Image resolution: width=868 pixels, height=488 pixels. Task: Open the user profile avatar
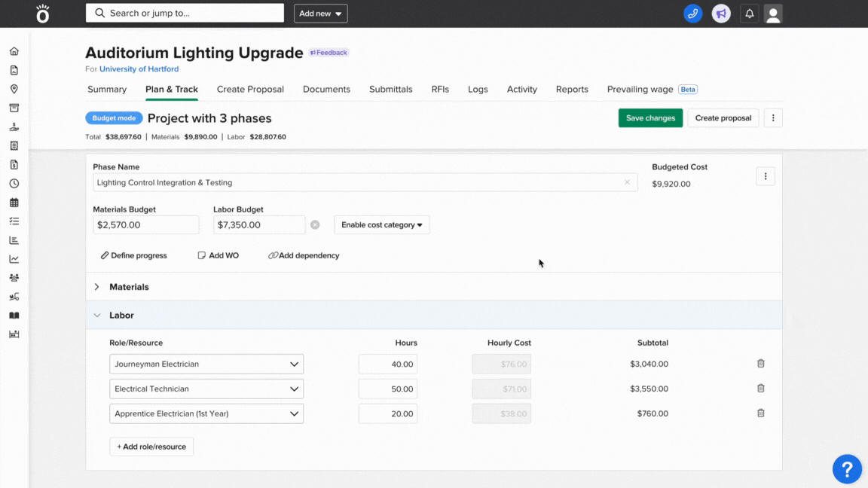point(773,14)
